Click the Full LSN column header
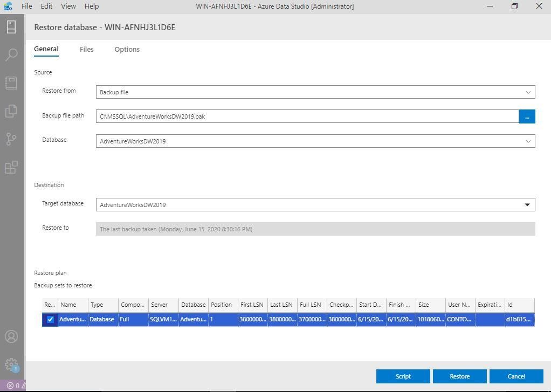Image resolution: width=551 pixels, height=392 pixels. [312, 305]
